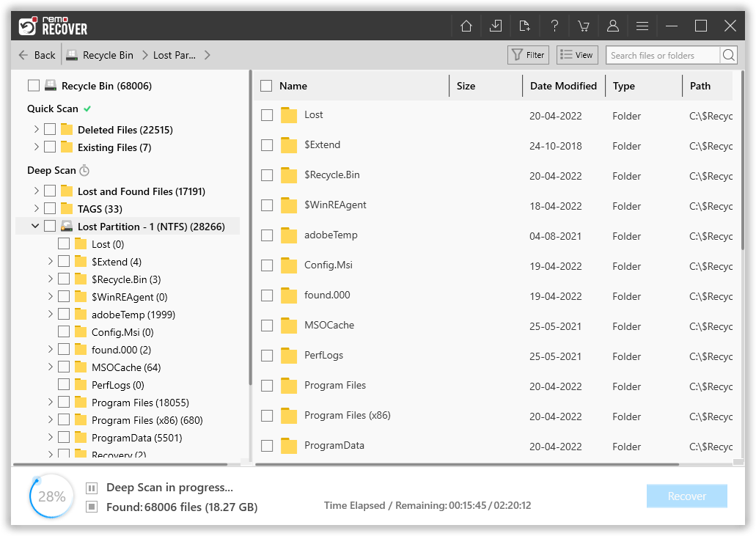Check the $WinREAgent row checkbox in file list
This screenshot has height=536, width=756.
point(267,205)
